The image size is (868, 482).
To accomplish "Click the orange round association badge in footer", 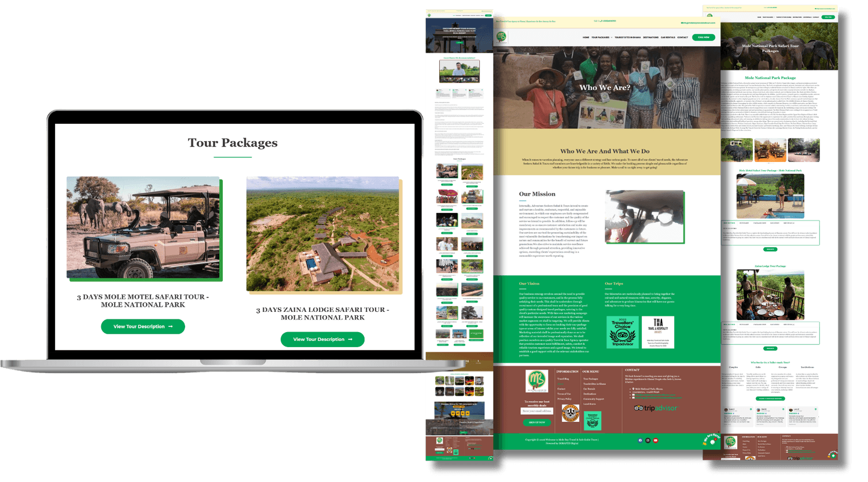I will coord(570,413).
